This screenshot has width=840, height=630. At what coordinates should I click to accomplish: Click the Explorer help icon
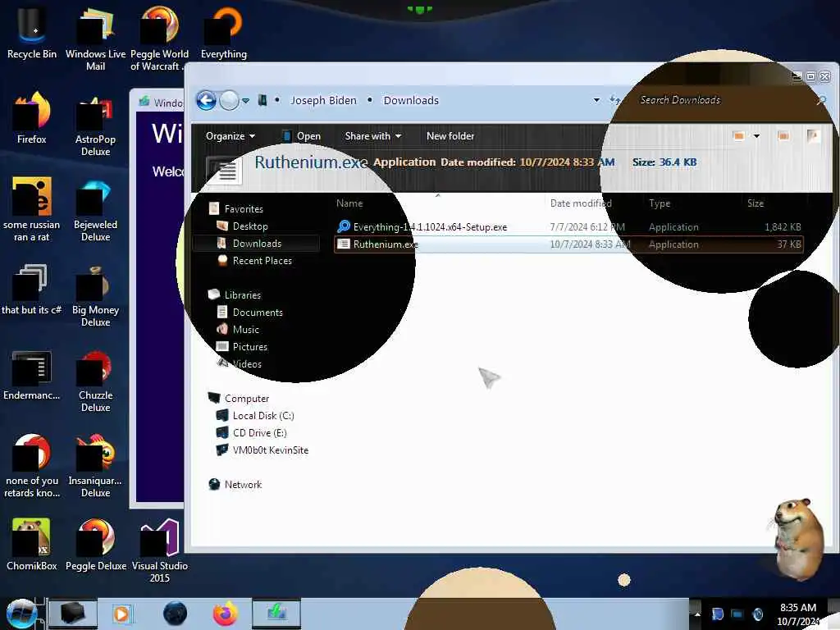813,136
